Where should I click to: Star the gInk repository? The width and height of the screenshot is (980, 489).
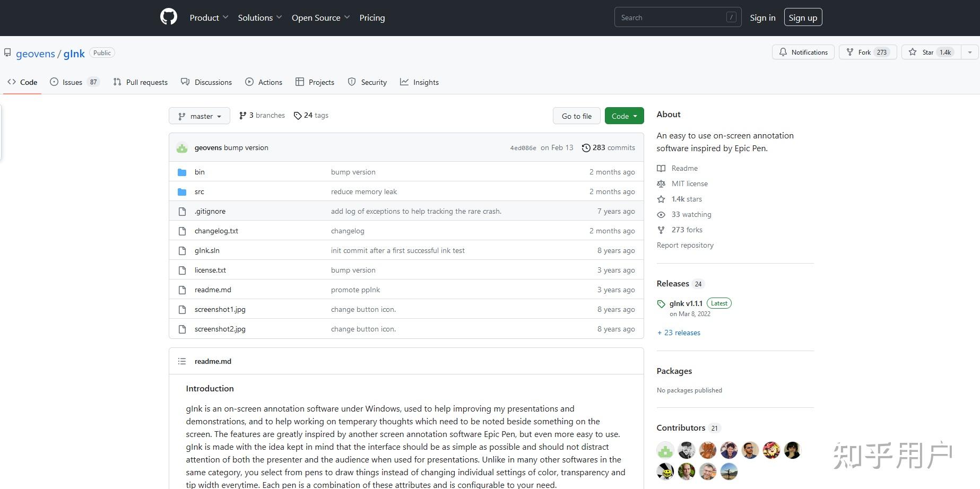[x=931, y=52]
